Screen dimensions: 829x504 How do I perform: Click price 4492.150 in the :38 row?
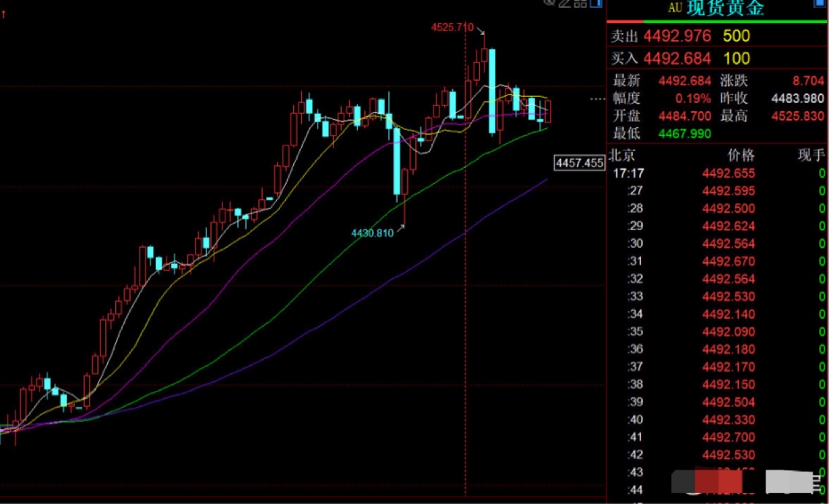[729, 385]
